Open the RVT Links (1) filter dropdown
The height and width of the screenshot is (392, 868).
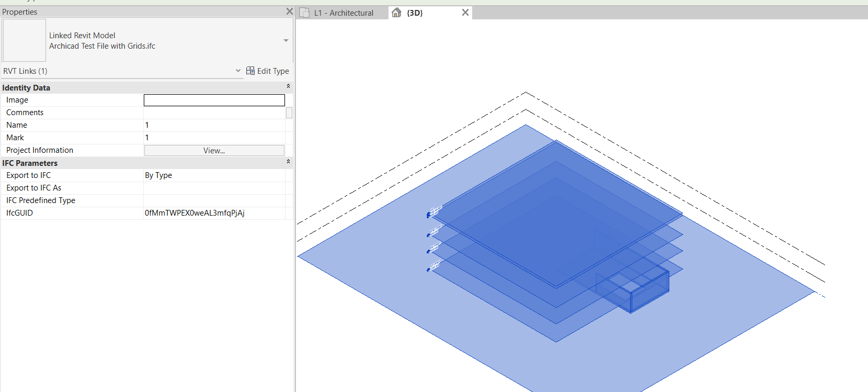[238, 71]
